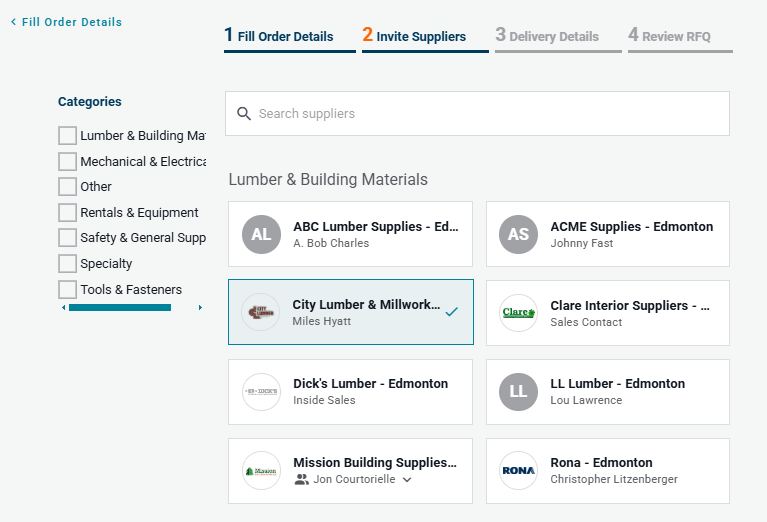767x522 pixels.
Task: Expand the Jon Courtorielle contact dropdown
Action: (407, 480)
